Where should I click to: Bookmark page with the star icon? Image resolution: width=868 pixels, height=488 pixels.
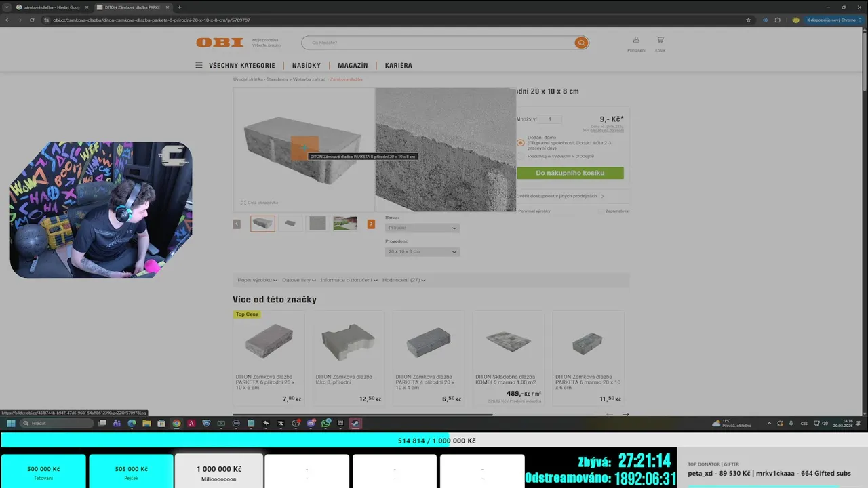click(x=748, y=20)
